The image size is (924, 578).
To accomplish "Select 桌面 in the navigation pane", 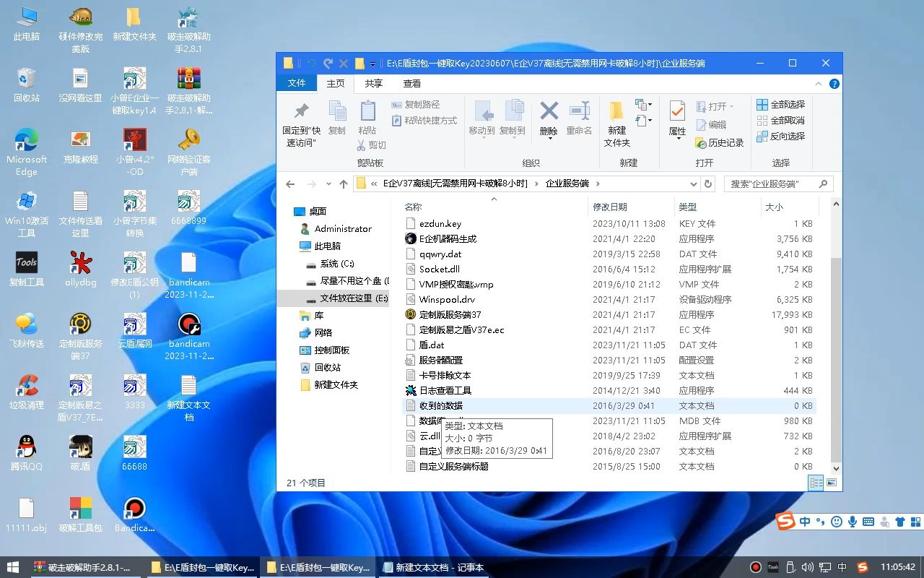I will tap(318, 212).
